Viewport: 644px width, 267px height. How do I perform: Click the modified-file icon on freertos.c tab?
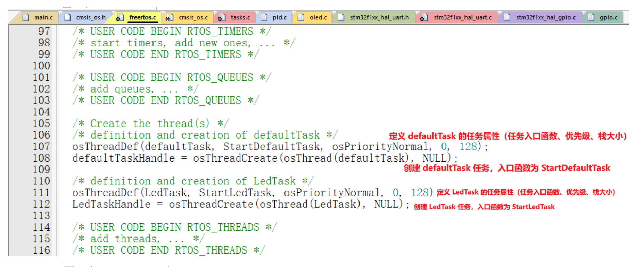pyautogui.click(x=120, y=17)
